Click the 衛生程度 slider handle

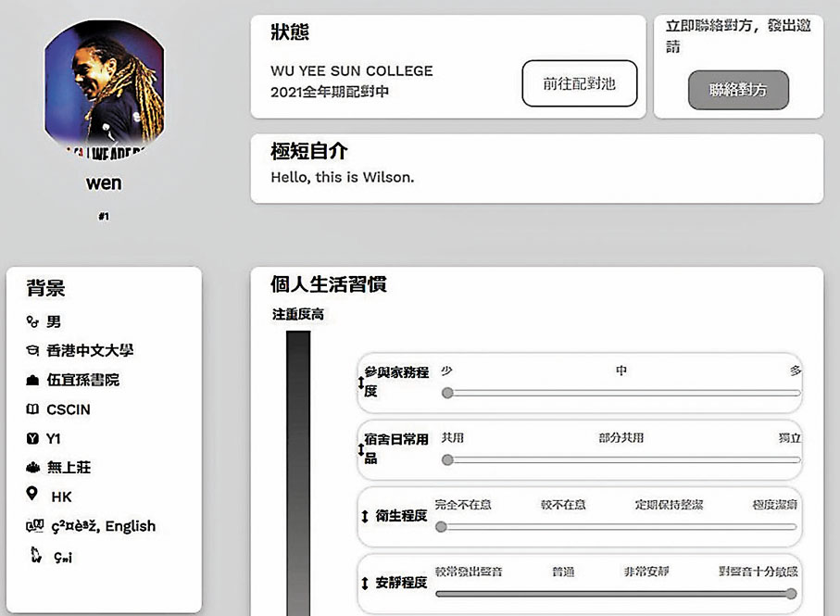441,526
